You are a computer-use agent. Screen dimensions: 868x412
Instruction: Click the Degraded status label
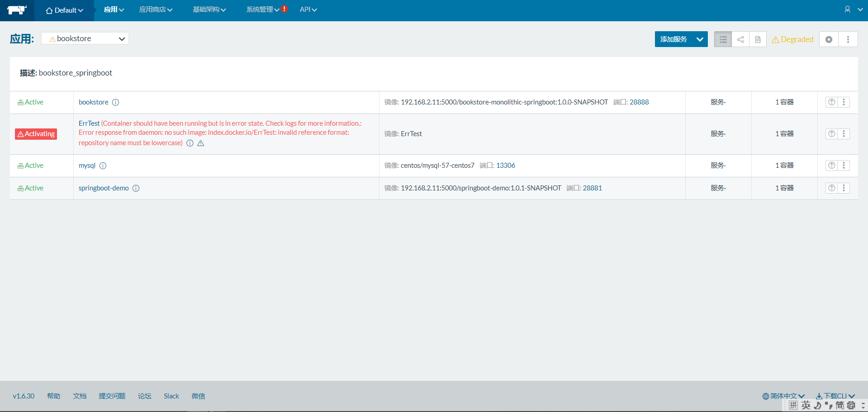click(x=792, y=39)
